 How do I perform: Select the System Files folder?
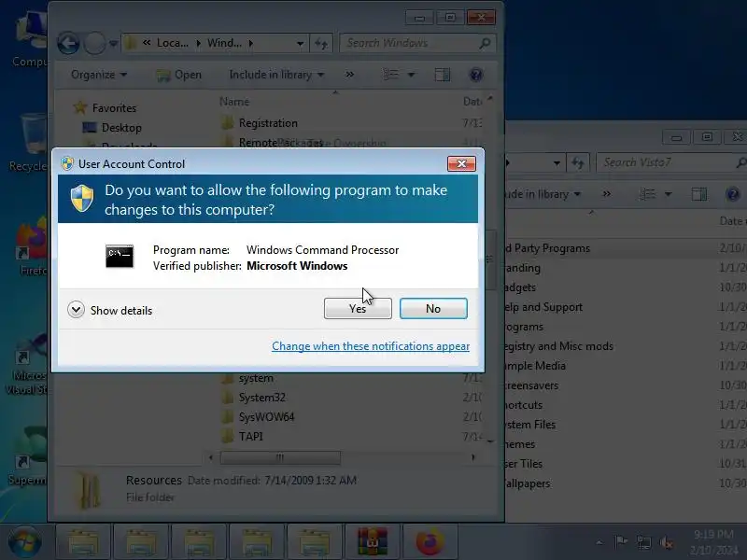point(530,425)
